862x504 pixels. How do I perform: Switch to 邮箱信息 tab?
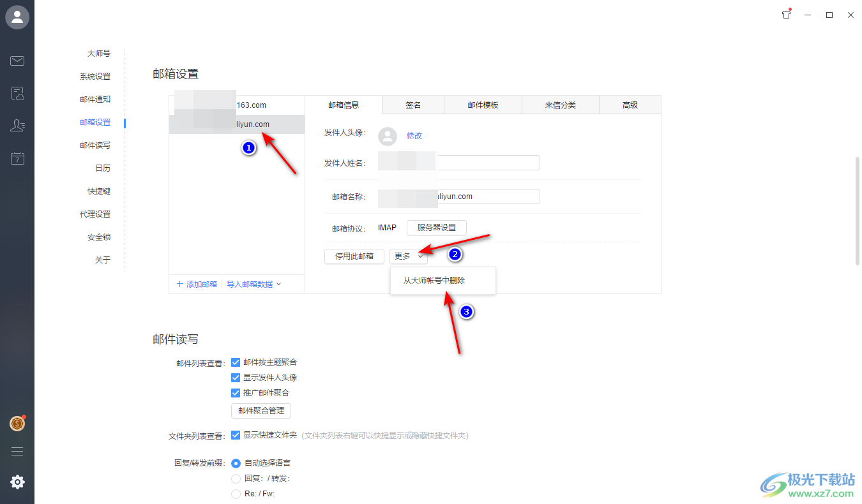tap(344, 105)
